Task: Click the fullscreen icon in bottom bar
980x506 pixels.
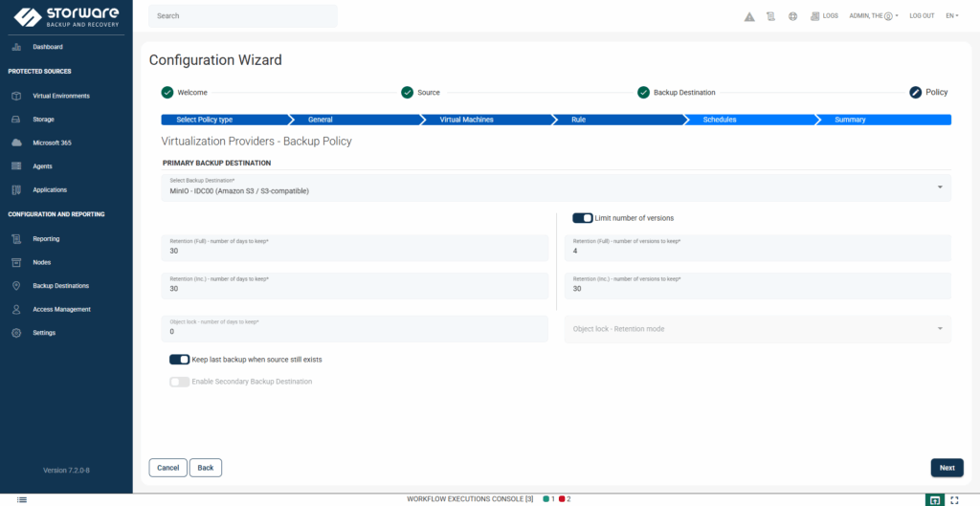Action: point(954,499)
